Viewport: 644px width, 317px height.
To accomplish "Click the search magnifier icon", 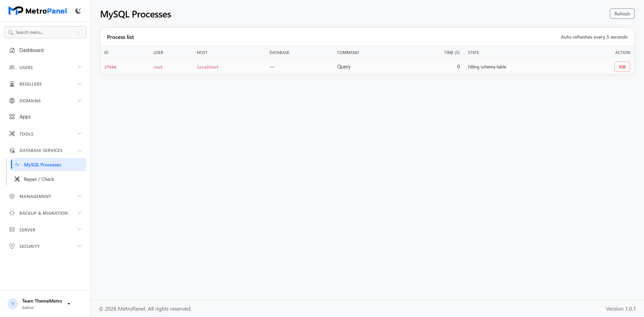I will pyautogui.click(x=11, y=33).
